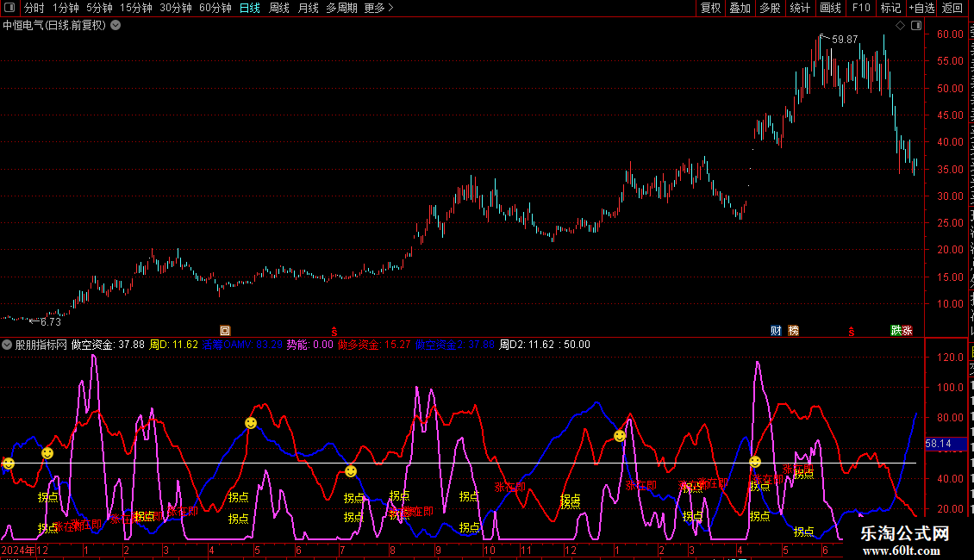Click the smiley signal near month 7
Screen dimensions: 974x560
351,472
